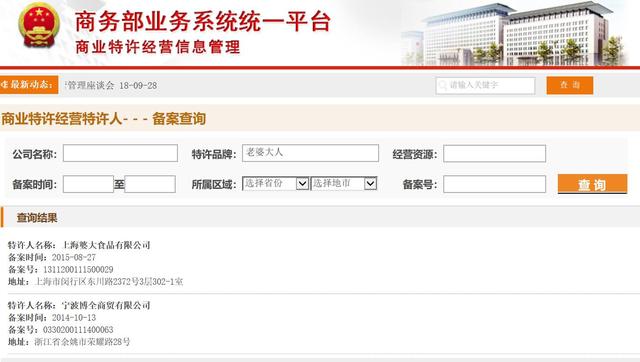The height and width of the screenshot is (362, 640).
Task: Click the small orange 查询 button in news bar
Action: click(x=570, y=85)
